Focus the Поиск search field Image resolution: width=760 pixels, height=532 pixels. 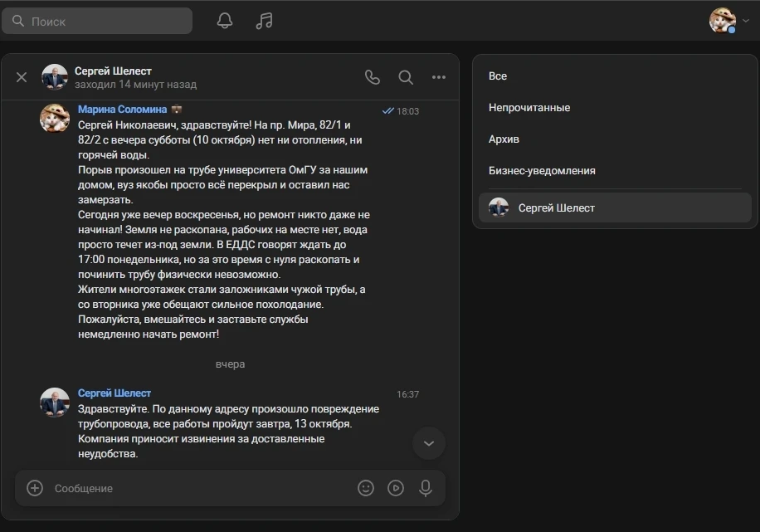pos(97,21)
